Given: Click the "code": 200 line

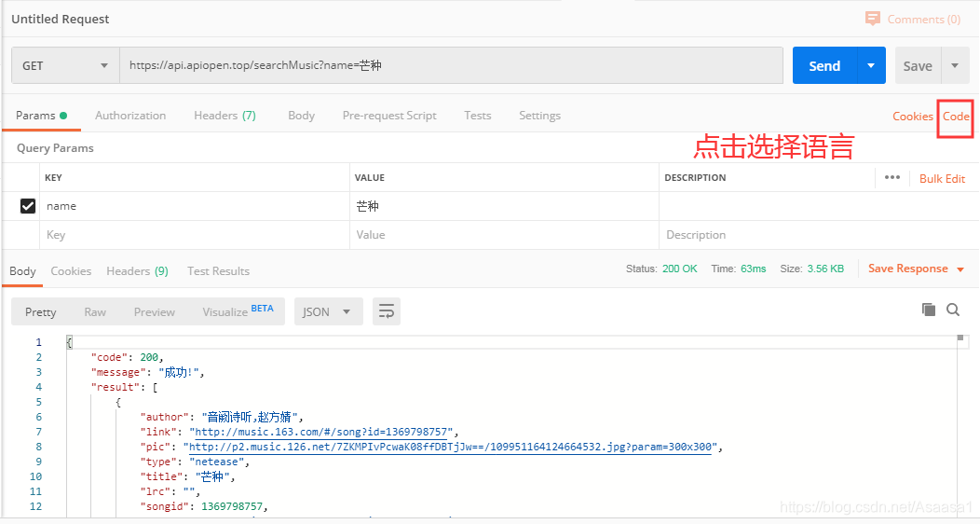Looking at the screenshot, I should pyautogui.click(x=127, y=358).
